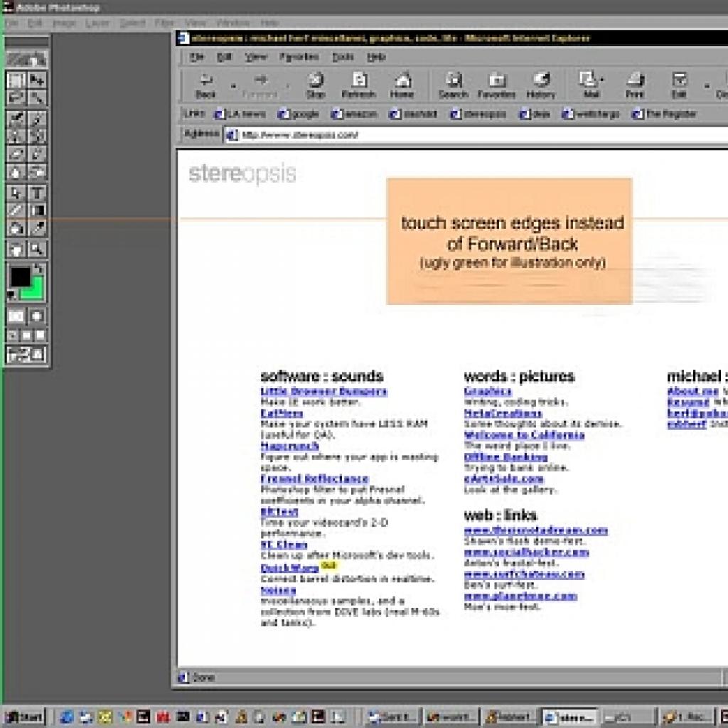Viewport: 728px width, 728px height.
Task: Select the Dodge tool
Action: (37, 172)
